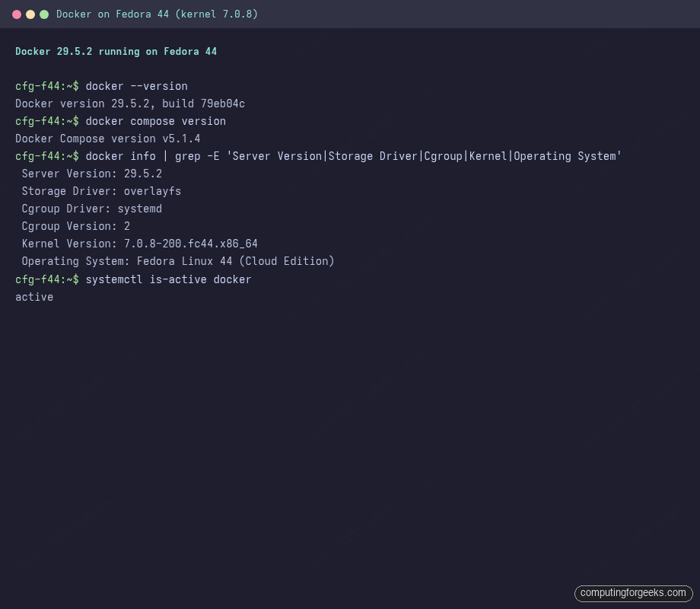
Task: Click line 'Cgroup Version: 2'
Action: 76,227
